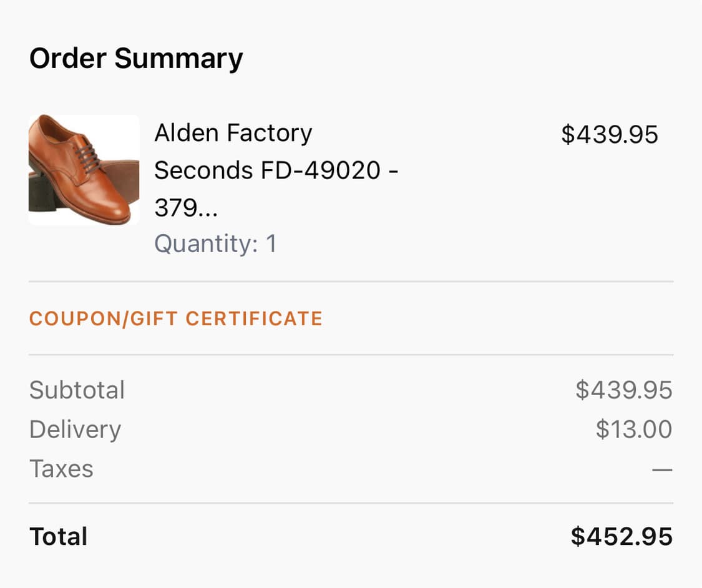Screen dimensions: 702x588
Task: Click the bold Total label
Action: 59,537
